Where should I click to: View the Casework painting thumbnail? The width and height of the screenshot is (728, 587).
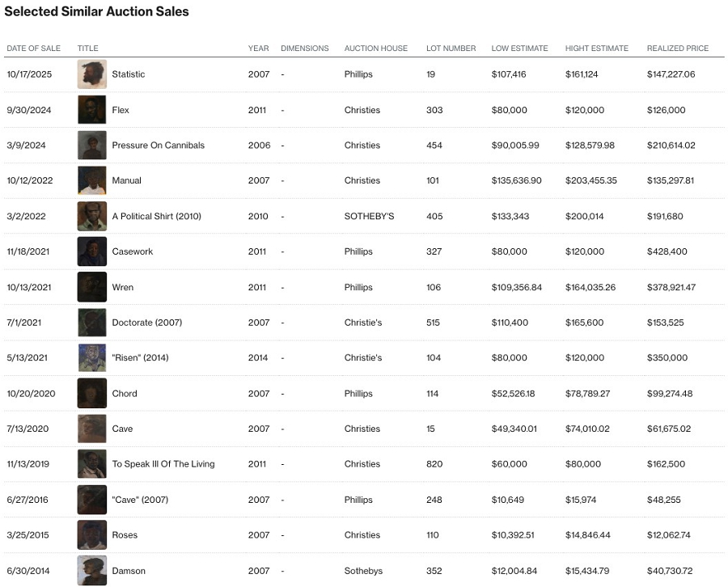91,251
